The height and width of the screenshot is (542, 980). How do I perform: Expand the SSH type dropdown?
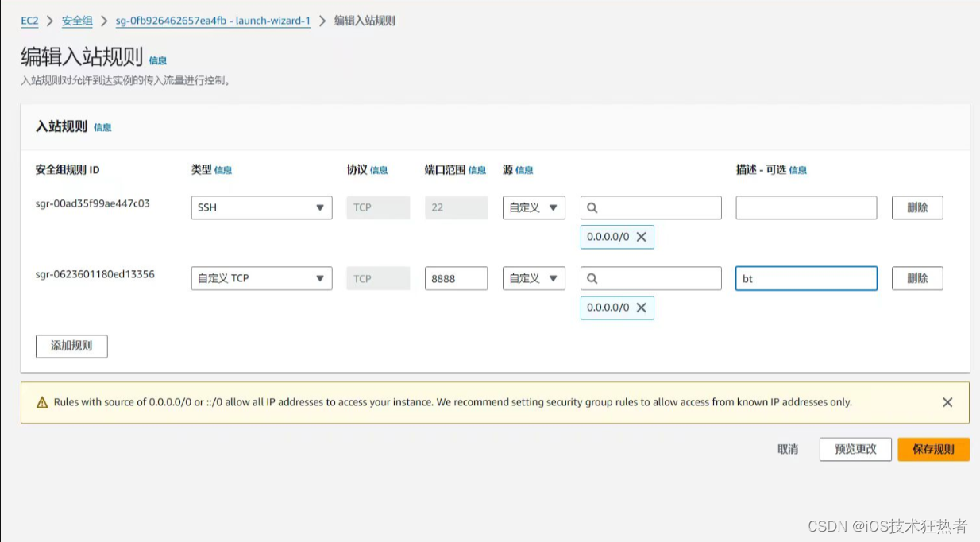[261, 207]
